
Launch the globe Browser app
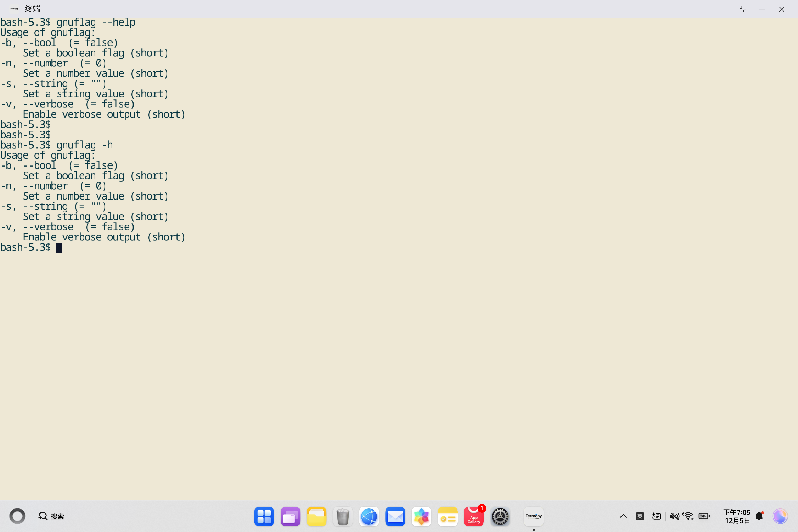369,516
